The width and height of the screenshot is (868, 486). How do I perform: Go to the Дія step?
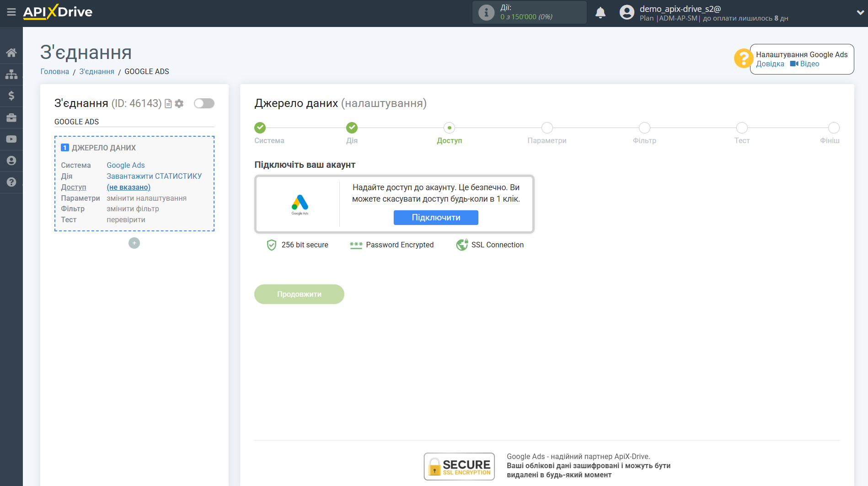pyautogui.click(x=352, y=128)
